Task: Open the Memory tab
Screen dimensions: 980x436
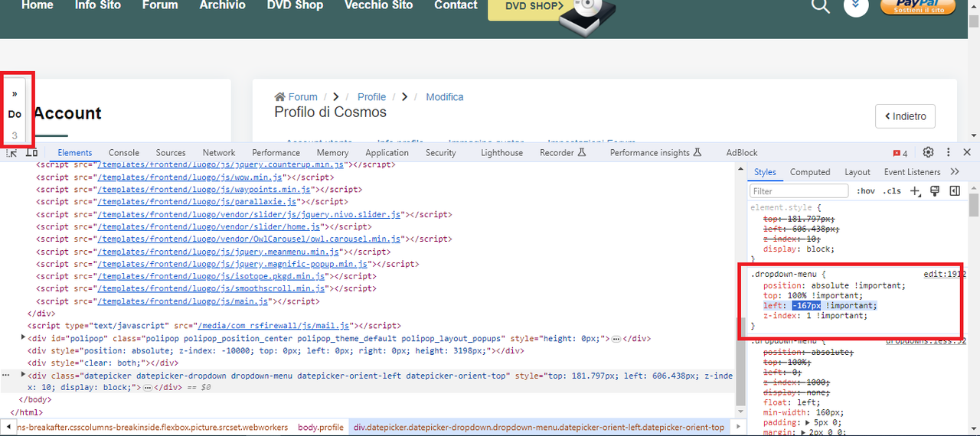Action: point(332,153)
